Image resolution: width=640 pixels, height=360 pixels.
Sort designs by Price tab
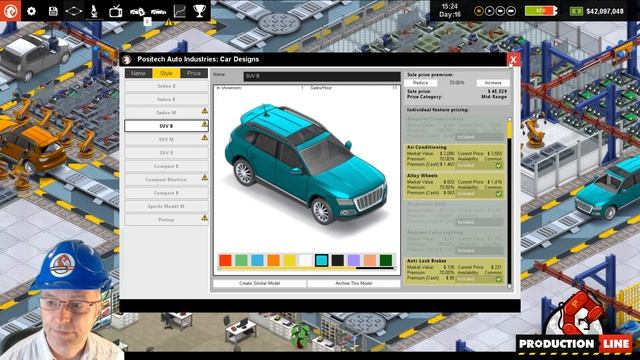pyautogui.click(x=194, y=73)
